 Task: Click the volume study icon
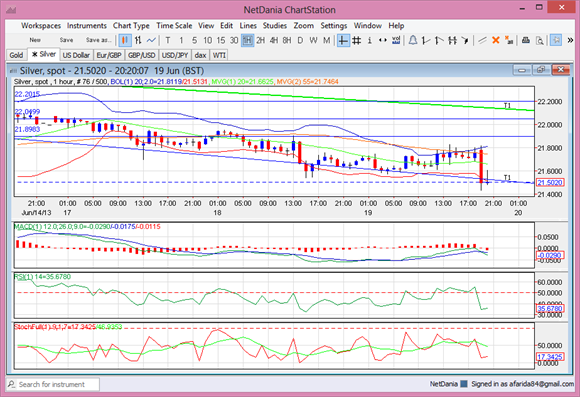point(396,40)
